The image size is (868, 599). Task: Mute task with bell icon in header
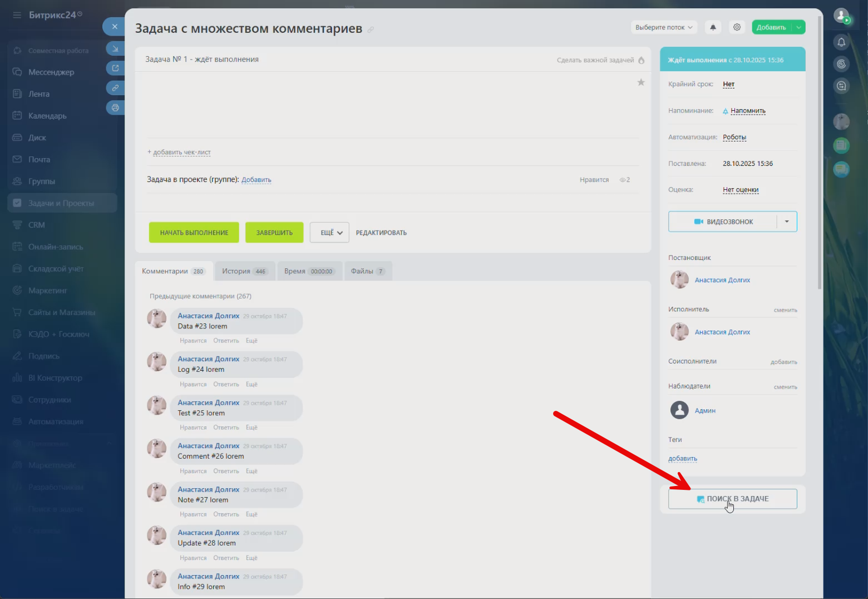[x=713, y=27]
